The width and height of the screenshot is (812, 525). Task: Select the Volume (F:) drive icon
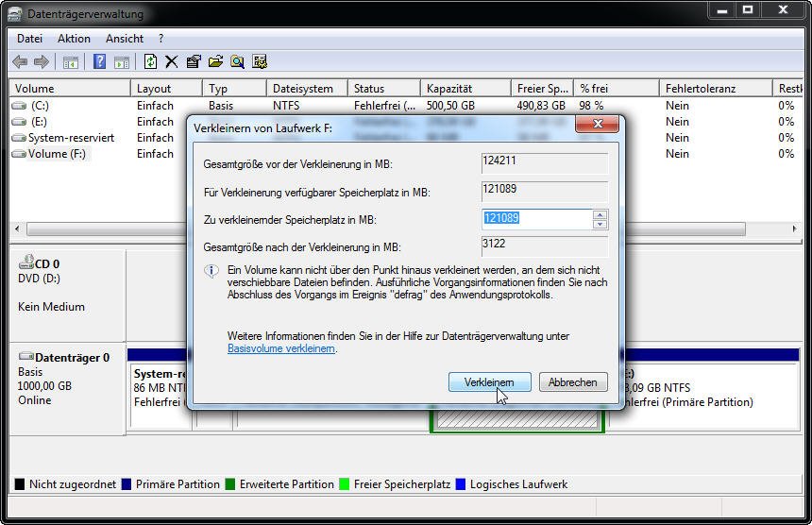[19, 154]
